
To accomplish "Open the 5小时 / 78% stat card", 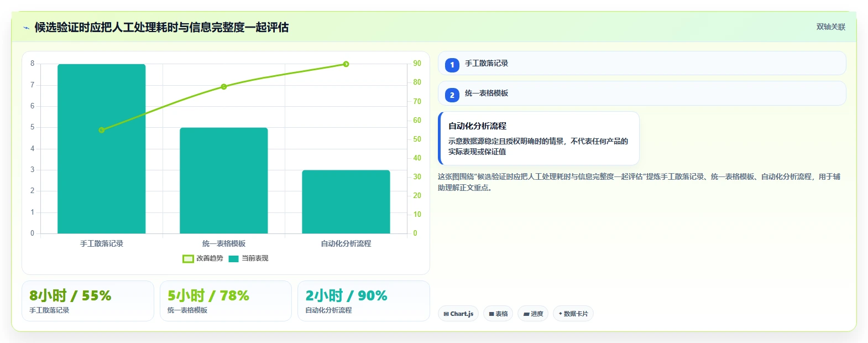I will 226,301.
